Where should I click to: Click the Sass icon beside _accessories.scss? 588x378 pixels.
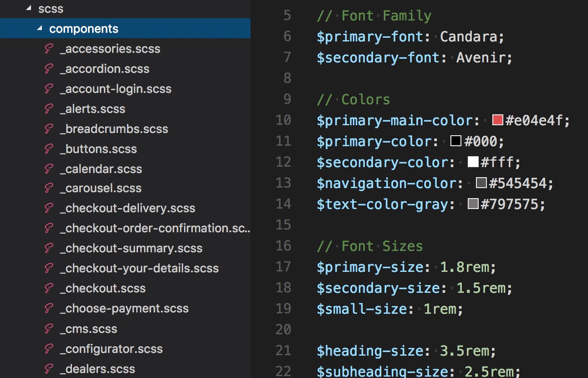(x=49, y=49)
